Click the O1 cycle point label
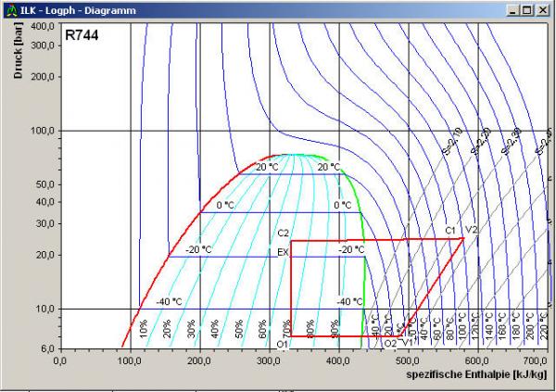Image resolution: width=556 pixels, height=392 pixels. tap(283, 344)
